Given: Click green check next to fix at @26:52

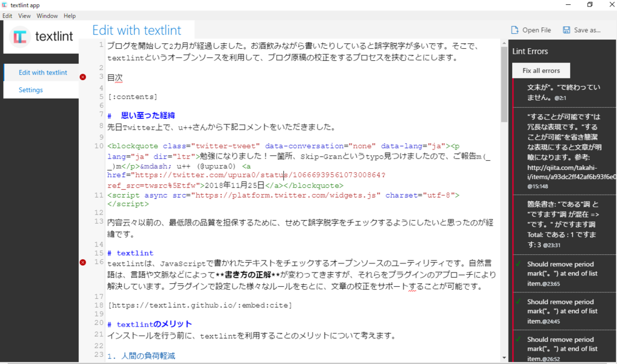Looking at the screenshot, I should point(519,339).
